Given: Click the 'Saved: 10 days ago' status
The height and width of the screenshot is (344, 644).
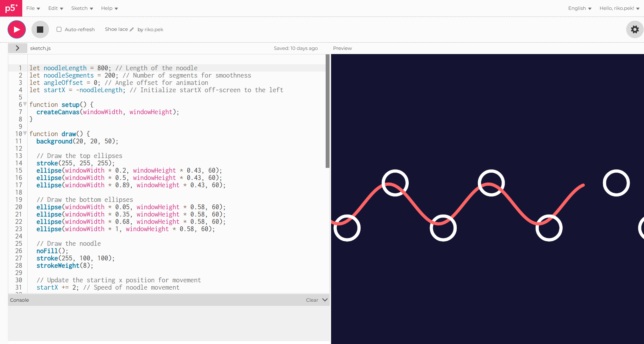Looking at the screenshot, I should point(296,48).
